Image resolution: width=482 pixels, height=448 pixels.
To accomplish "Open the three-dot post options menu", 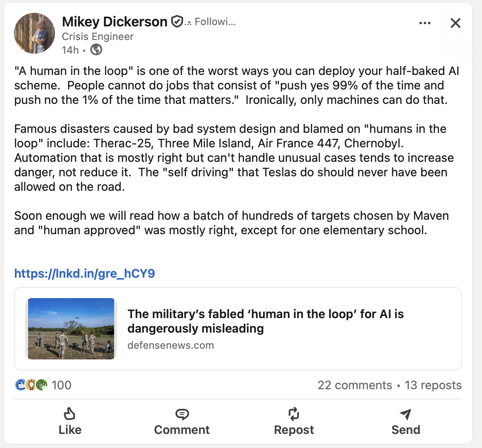I will [x=425, y=23].
